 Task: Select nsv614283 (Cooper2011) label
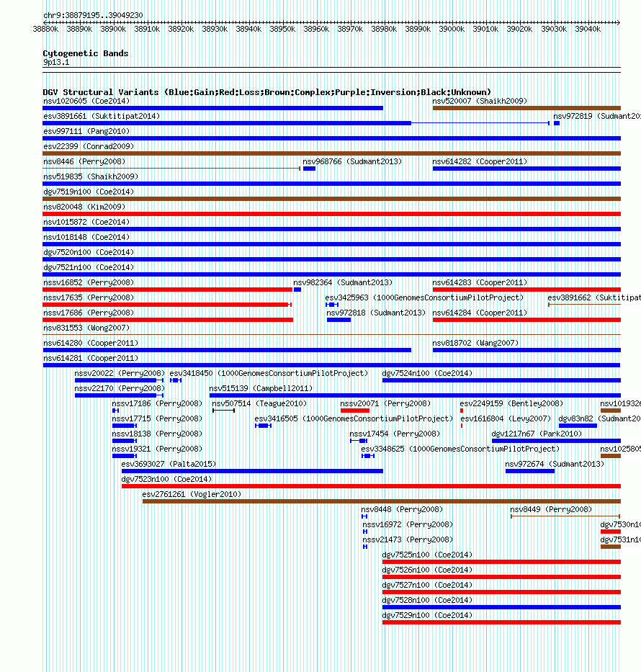pos(480,283)
